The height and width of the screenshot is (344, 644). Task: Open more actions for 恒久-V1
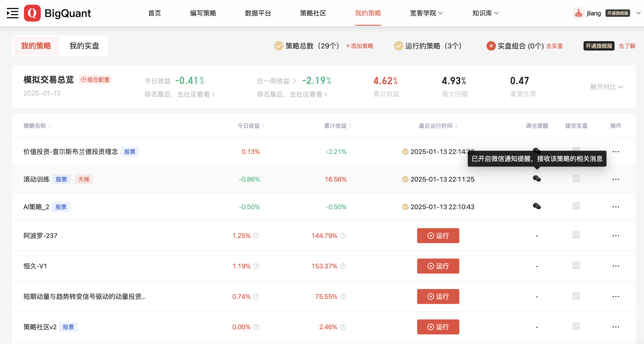click(x=615, y=266)
